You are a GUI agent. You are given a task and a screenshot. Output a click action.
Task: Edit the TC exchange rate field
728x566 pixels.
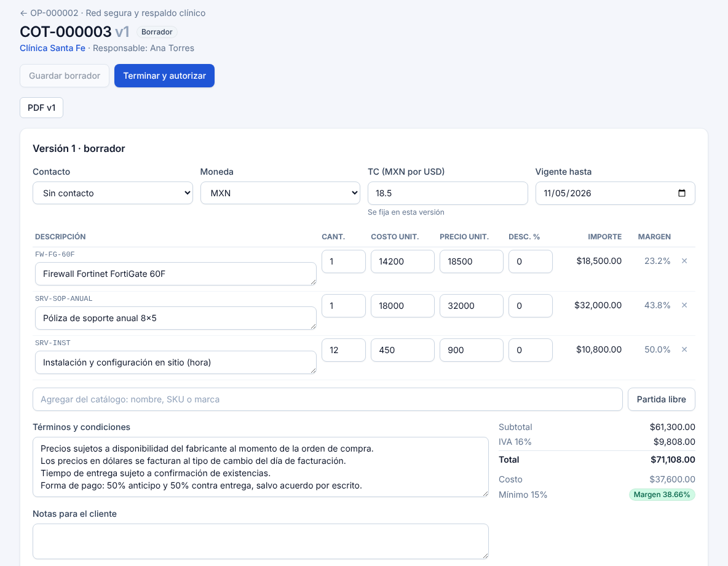click(x=448, y=193)
